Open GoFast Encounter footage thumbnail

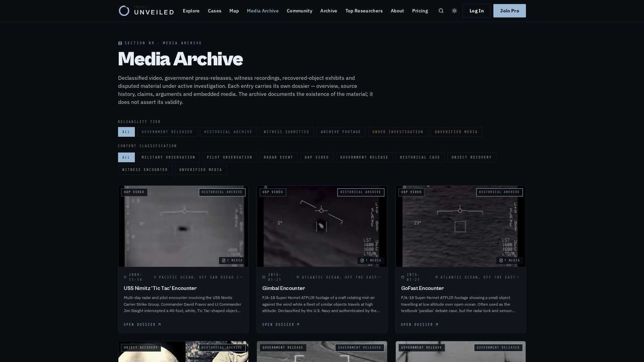pyautogui.click(x=460, y=226)
